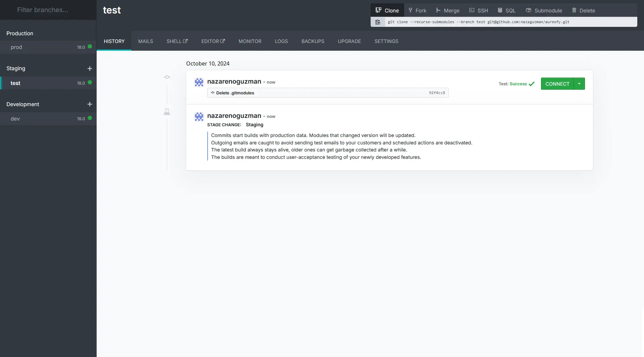Click the nazarenoguzman name above STAGE CHANGE
The height and width of the screenshot is (357, 644).
coord(234,116)
